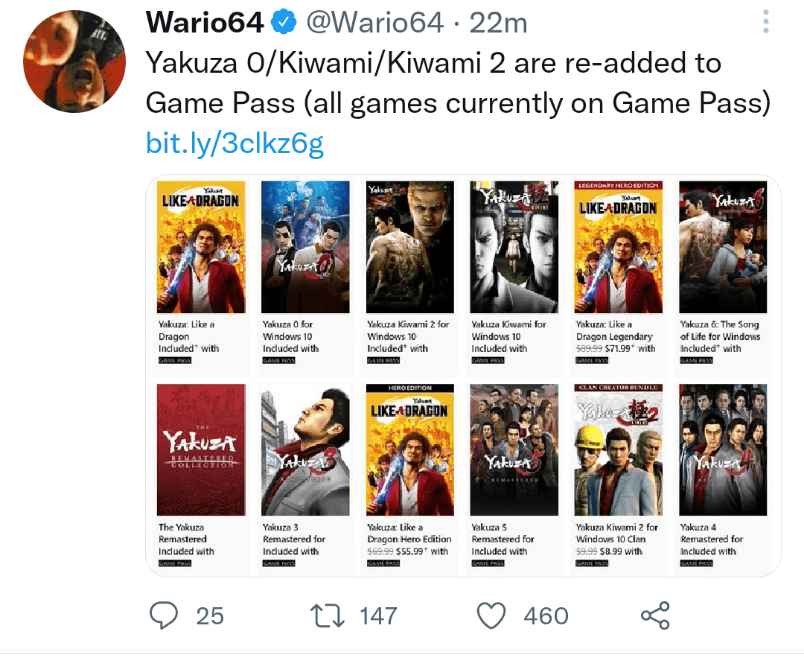Select the Yakuza Kiwami 2 cover art
Viewport: 804px width, 660px height.
(410, 245)
